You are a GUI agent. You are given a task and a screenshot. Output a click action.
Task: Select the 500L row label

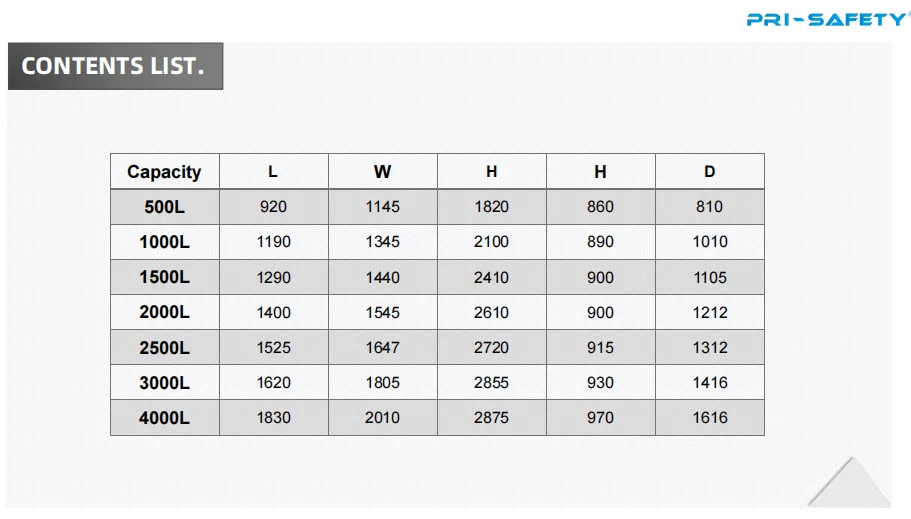(x=164, y=207)
